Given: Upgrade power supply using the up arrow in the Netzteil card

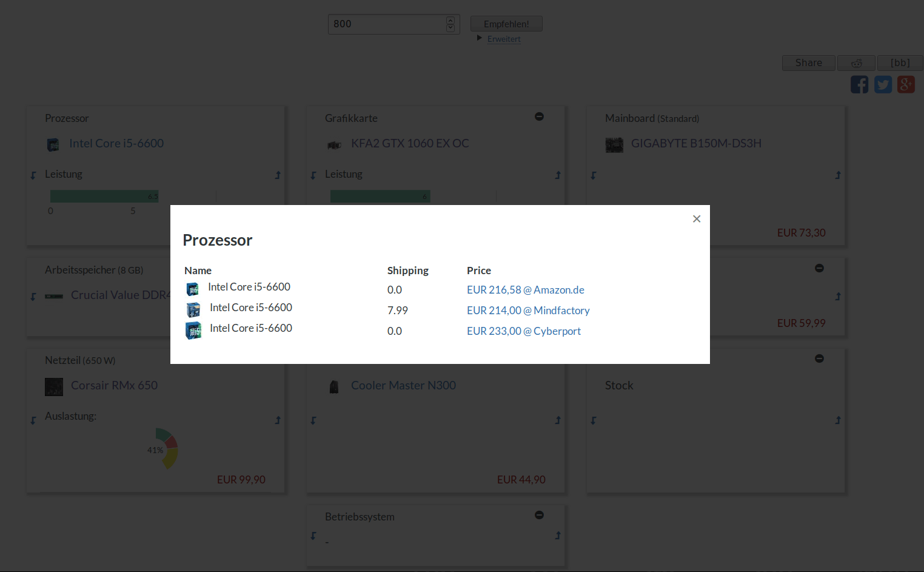Looking at the screenshot, I should click(x=278, y=420).
